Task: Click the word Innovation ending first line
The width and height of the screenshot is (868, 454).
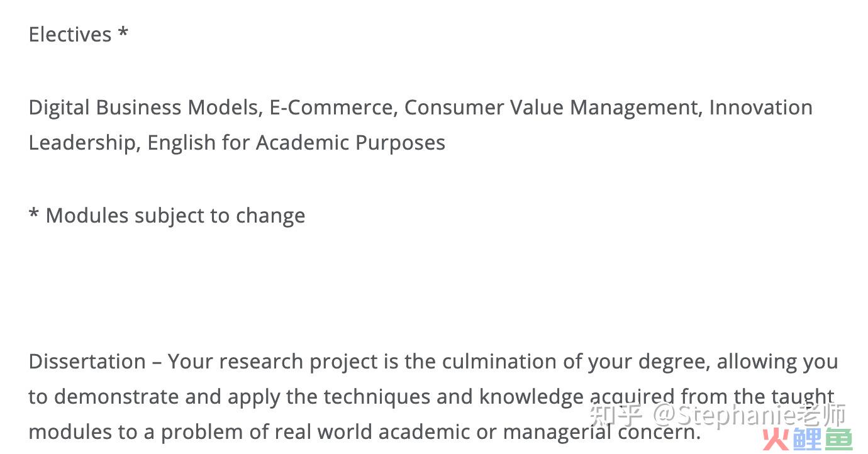Action: [761, 107]
